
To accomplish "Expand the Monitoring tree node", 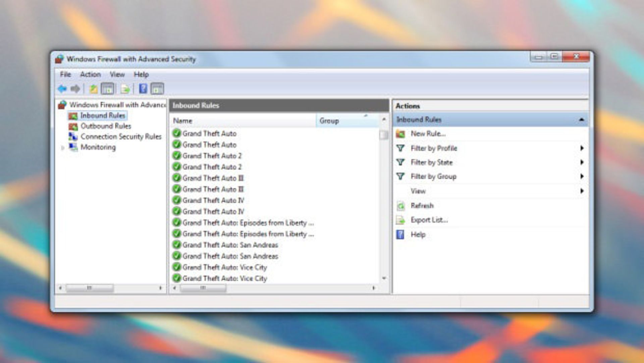I will pyautogui.click(x=62, y=148).
